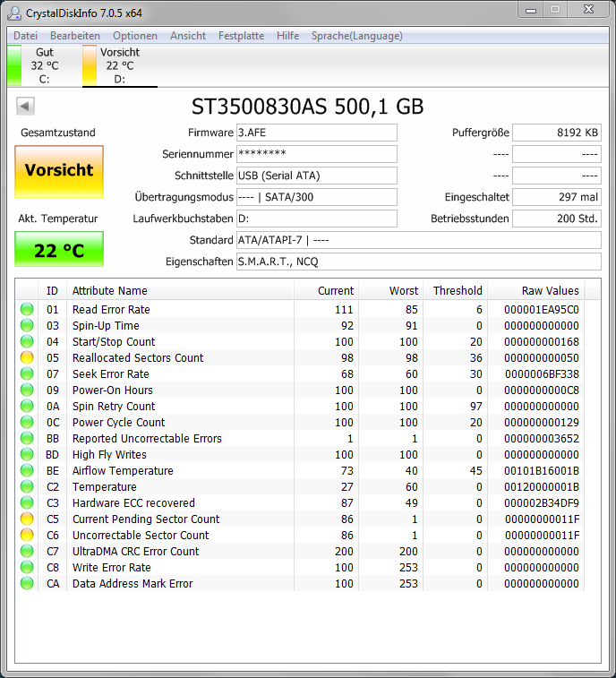The height and width of the screenshot is (678, 616).
Task: Click yellow status icon of Uncorrectable Sector Count
Action: [x=27, y=536]
